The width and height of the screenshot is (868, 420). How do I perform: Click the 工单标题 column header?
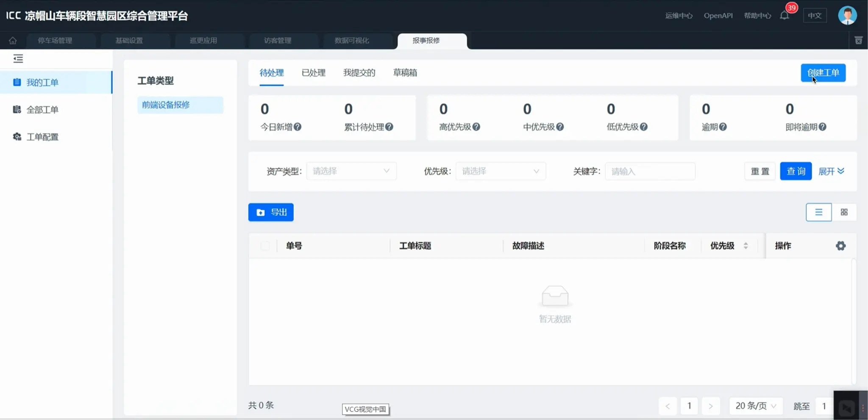click(415, 246)
